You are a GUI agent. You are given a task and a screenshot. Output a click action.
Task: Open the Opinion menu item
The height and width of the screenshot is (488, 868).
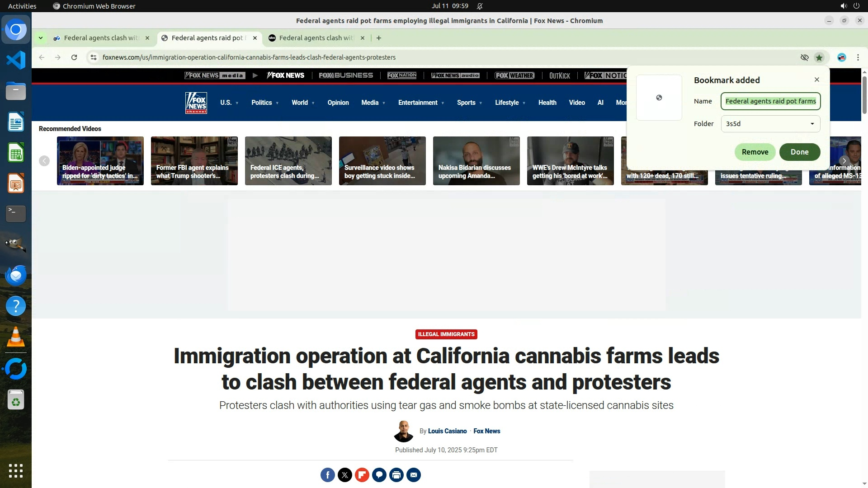(338, 103)
